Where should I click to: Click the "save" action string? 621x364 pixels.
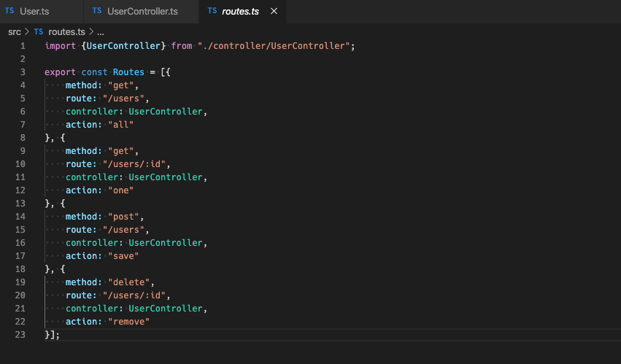(x=123, y=256)
